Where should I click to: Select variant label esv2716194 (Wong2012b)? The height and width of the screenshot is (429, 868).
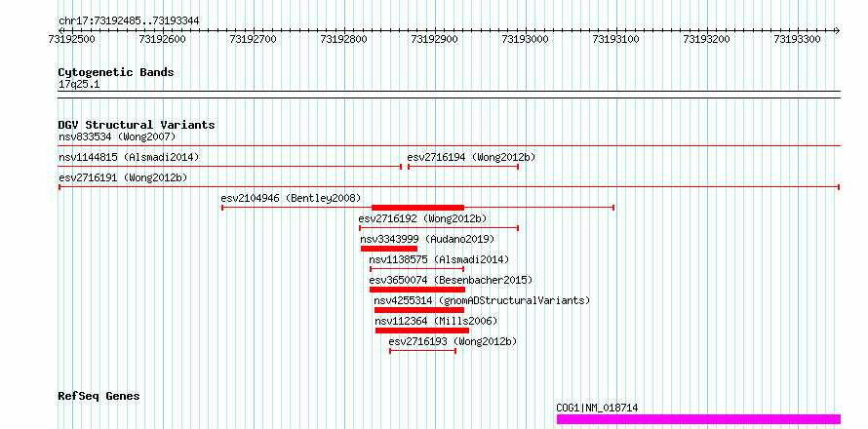pos(471,157)
